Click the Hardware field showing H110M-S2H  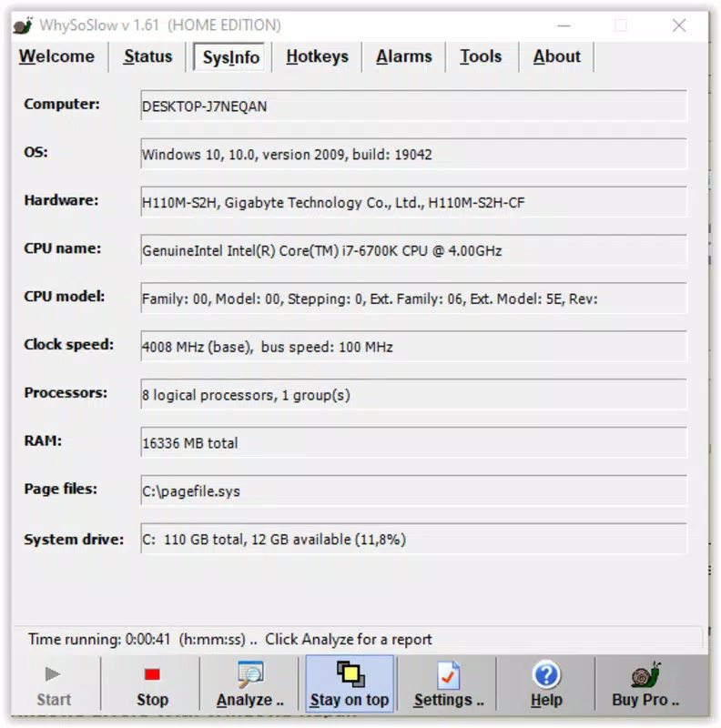click(x=413, y=202)
